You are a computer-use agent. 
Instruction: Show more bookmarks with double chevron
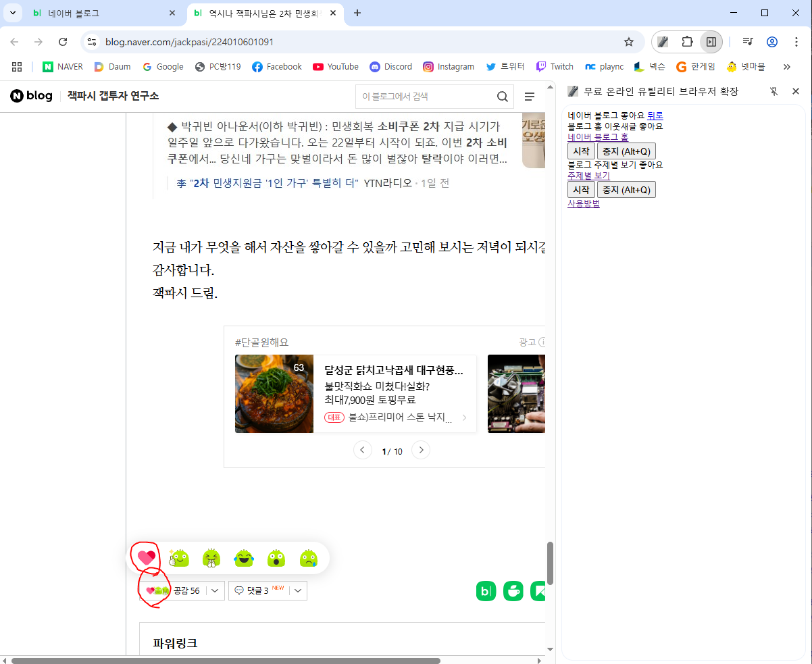(787, 67)
